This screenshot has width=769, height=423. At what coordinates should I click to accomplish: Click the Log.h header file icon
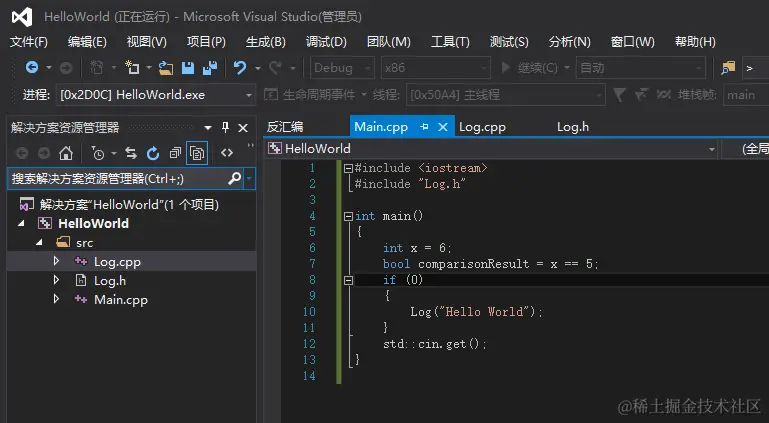(81, 280)
